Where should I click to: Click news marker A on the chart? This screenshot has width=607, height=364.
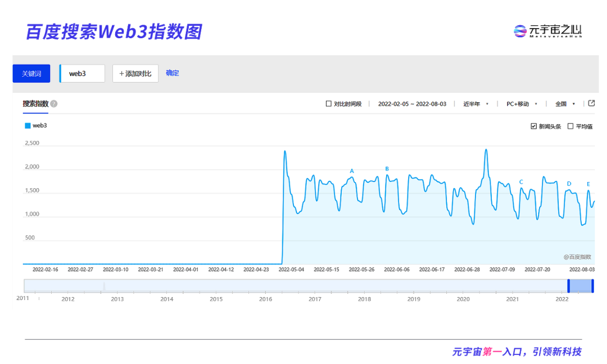point(351,171)
